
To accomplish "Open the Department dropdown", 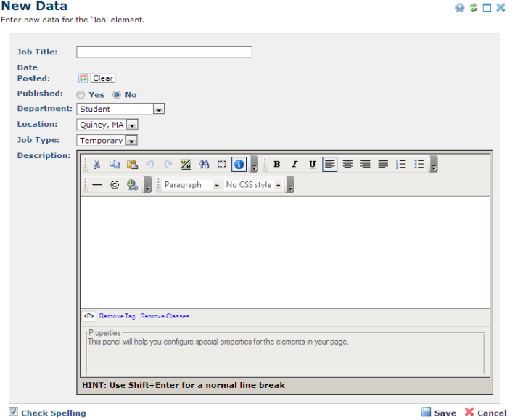I will (159, 109).
